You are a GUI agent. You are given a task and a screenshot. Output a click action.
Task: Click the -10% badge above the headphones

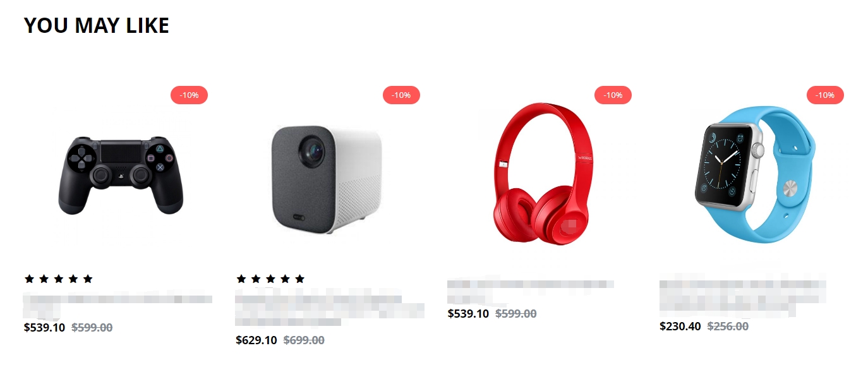(x=613, y=95)
